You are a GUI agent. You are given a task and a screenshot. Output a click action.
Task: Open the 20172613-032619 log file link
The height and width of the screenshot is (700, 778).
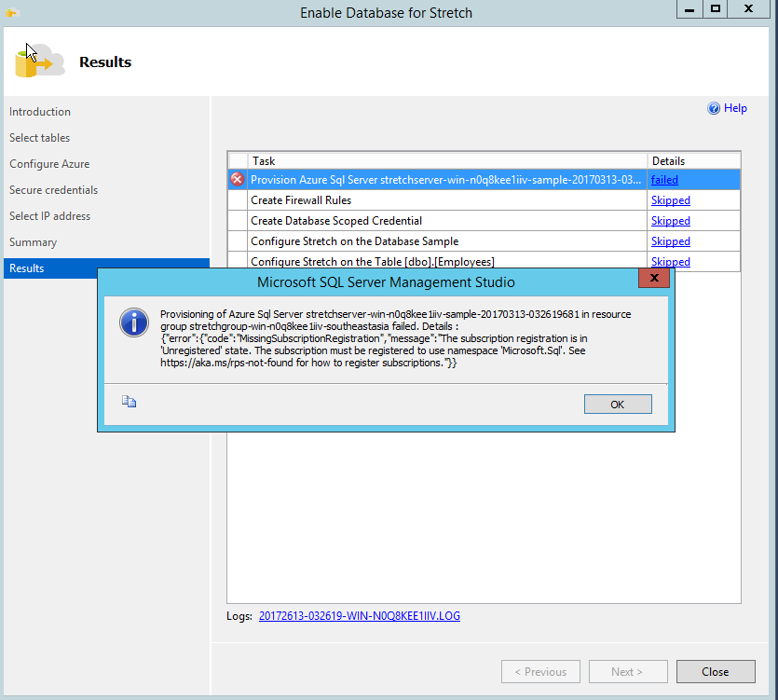point(360,615)
